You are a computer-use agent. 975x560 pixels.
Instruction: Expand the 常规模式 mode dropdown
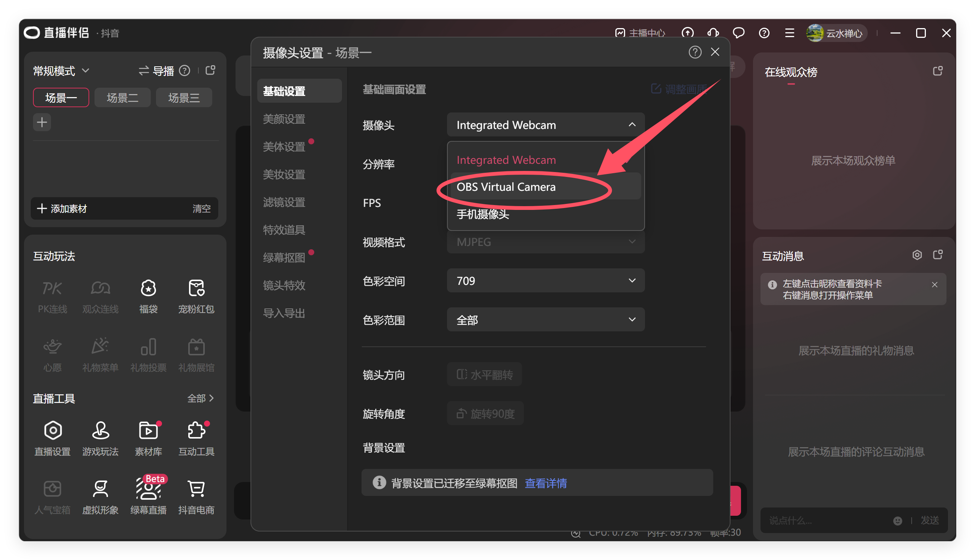pos(61,71)
